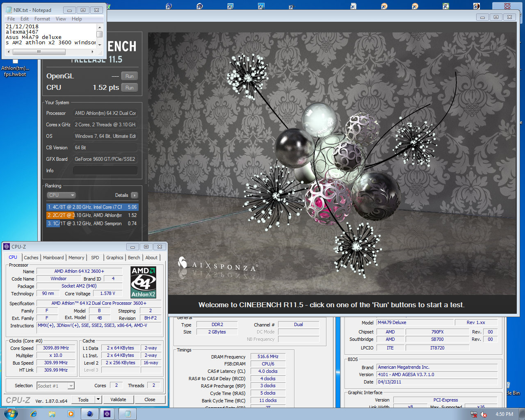
Task: Click the Processor field in Cinebench
Action: click(105, 113)
